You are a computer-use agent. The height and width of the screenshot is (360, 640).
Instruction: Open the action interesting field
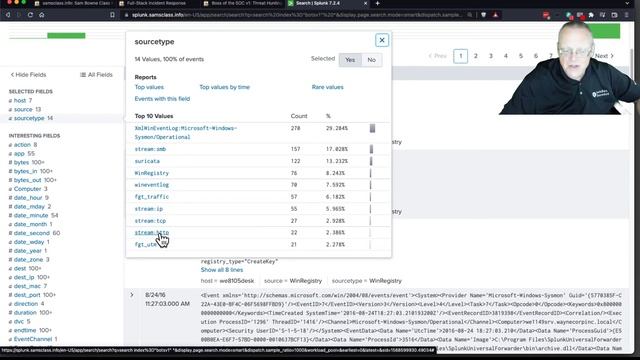(x=22, y=145)
